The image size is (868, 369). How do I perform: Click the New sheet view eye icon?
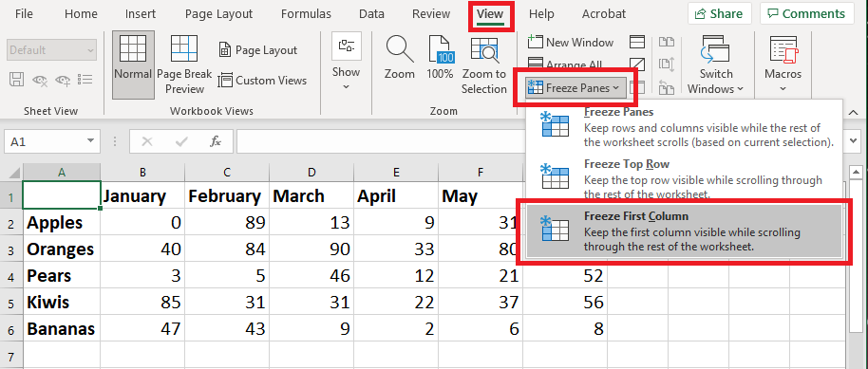pyautogui.click(x=62, y=80)
